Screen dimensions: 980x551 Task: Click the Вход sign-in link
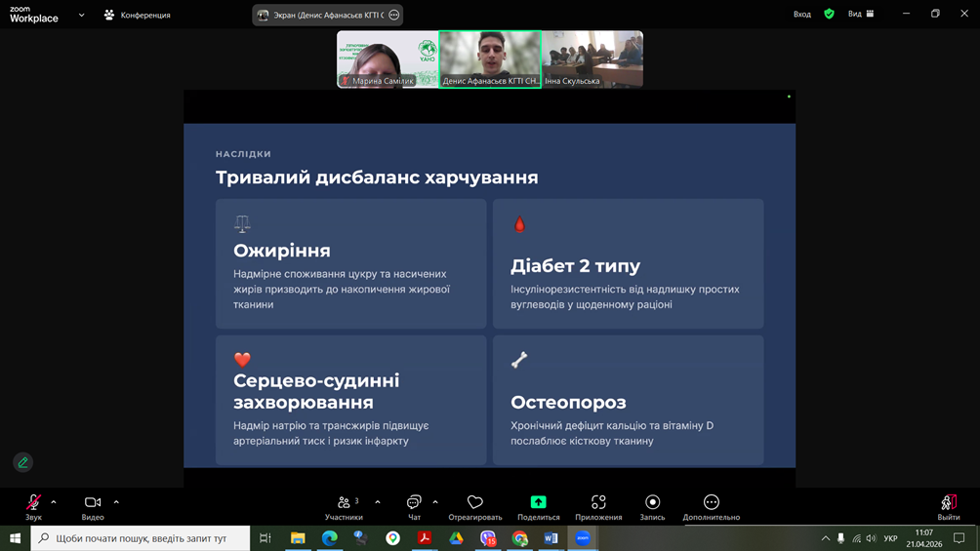click(x=801, y=14)
